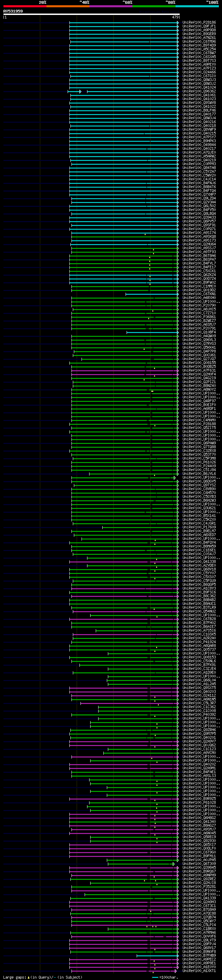Select the UniRef100_O24466 label
The width and height of the screenshot is (222, 980).
pyautogui.click(x=199, y=72)
